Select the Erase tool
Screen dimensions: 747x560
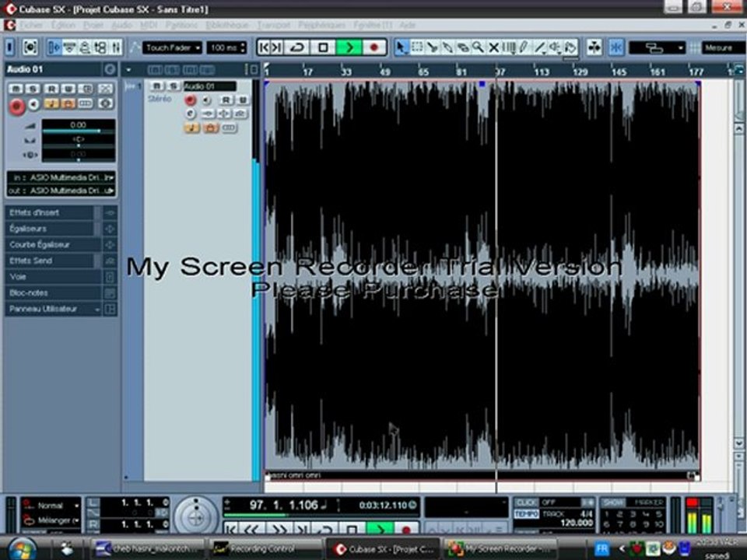462,47
